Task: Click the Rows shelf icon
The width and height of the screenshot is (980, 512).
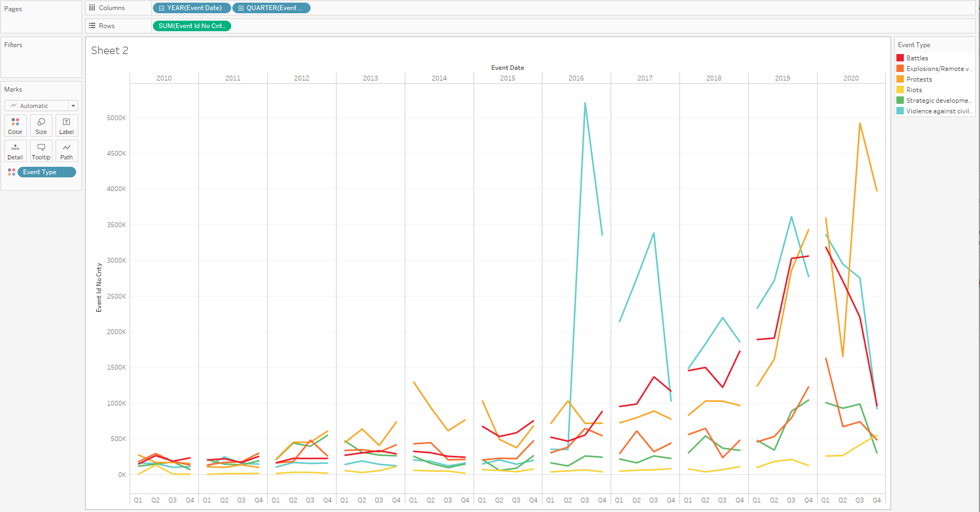Action: (92, 26)
